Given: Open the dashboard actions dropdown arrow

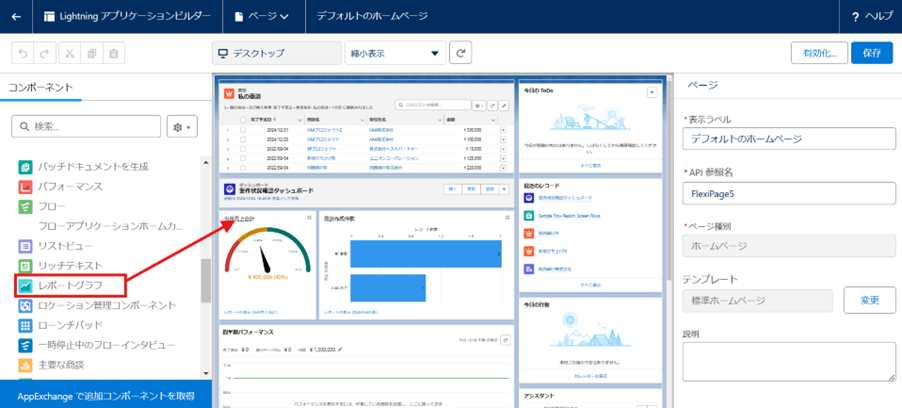Looking at the screenshot, I should [x=504, y=189].
